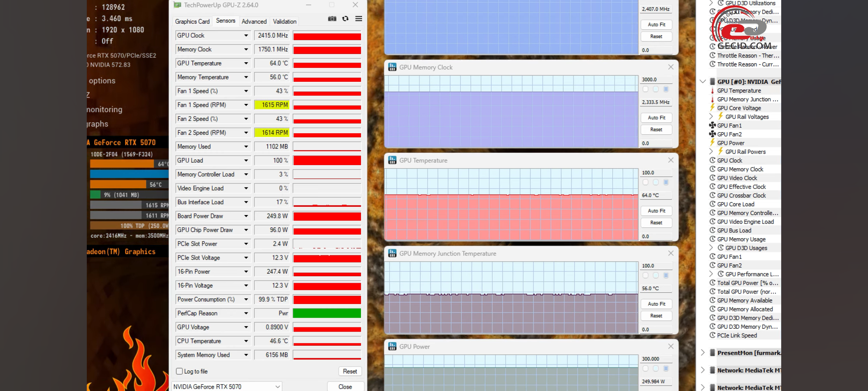Click the GPU-Z app icon in the title bar
Viewport: 868px width, 391px height.
[x=177, y=5]
